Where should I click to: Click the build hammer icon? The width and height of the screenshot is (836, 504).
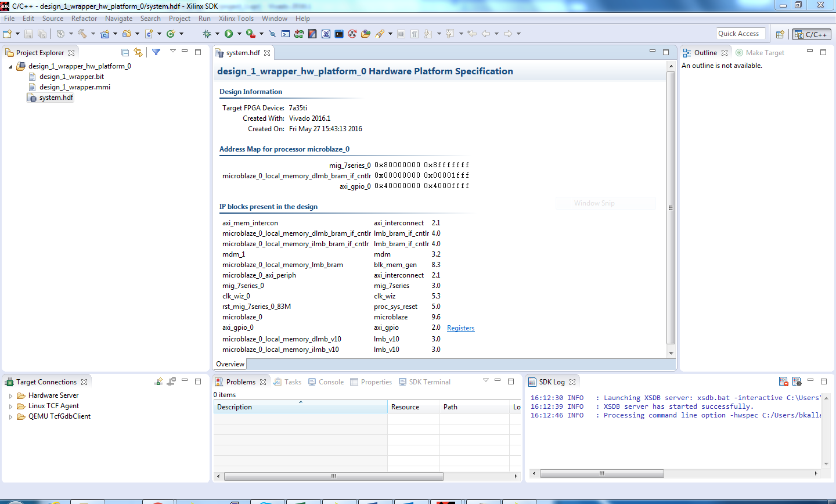coord(82,34)
